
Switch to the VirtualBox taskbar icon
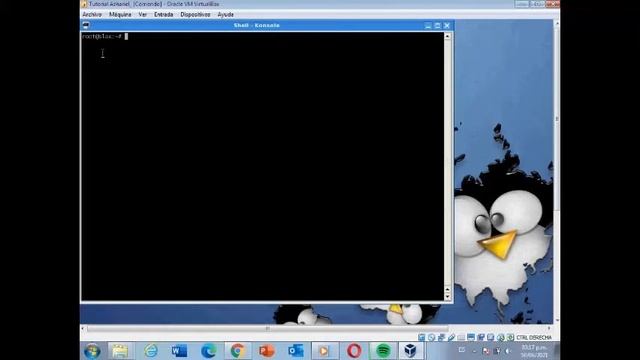coord(411,351)
